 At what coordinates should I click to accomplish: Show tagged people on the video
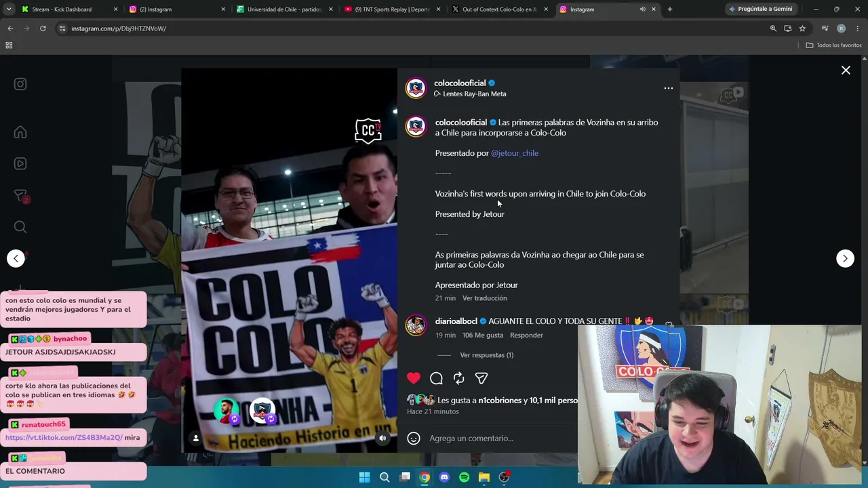click(196, 439)
